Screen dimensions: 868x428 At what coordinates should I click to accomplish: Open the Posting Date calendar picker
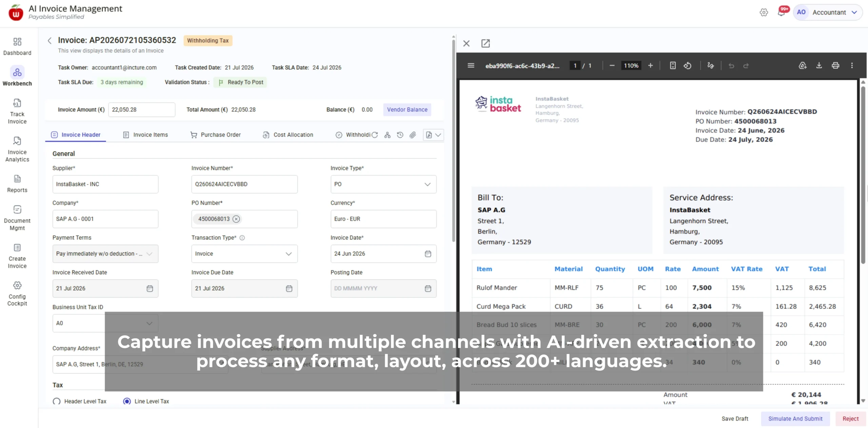pos(428,288)
